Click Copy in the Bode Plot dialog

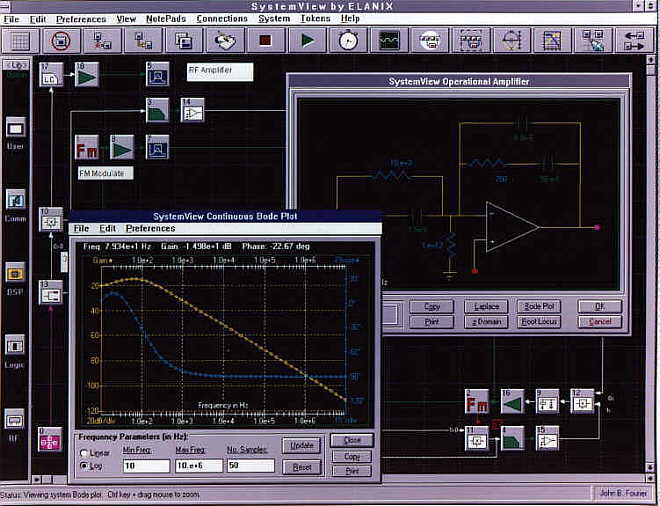click(x=352, y=456)
